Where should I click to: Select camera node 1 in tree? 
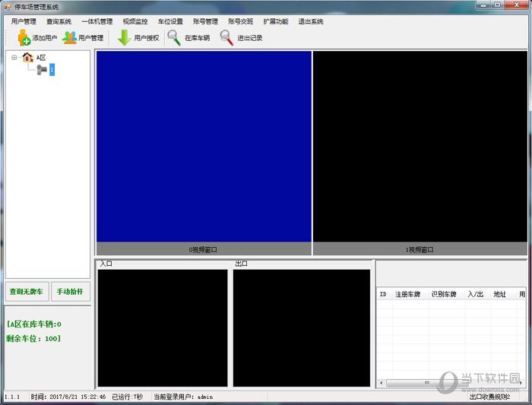(52, 70)
